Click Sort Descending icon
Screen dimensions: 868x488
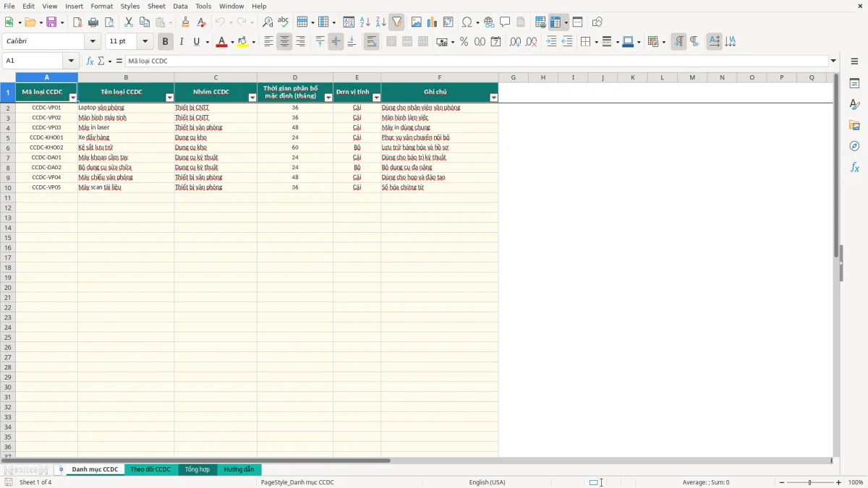(381, 22)
